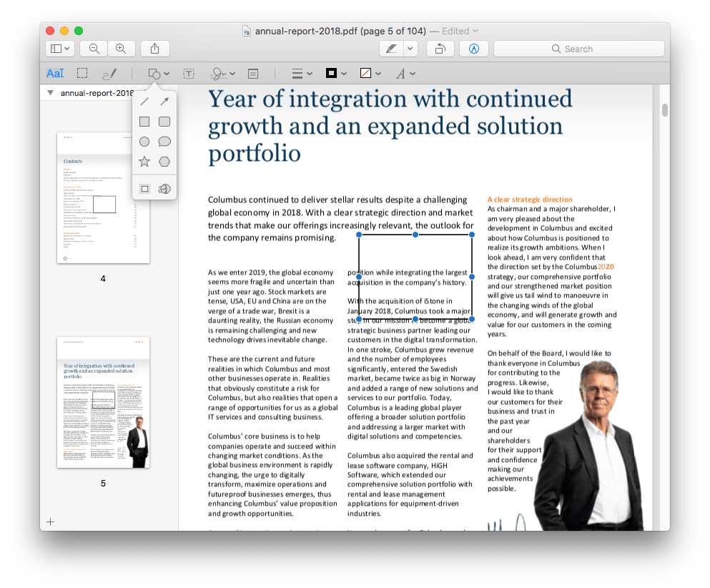Viewport: 710px width, 588px height.
Task: Select the Rectangular Selection tool
Action: click(82, 73)
